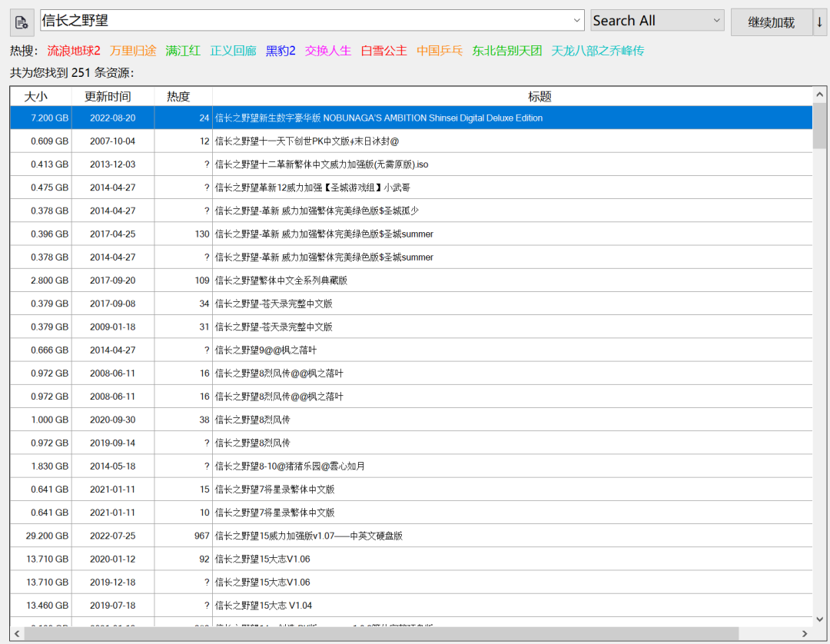This screenshot has width=830, height=644.
Task: Open hot search link 正义回廊
Action: tap(233, 51)
